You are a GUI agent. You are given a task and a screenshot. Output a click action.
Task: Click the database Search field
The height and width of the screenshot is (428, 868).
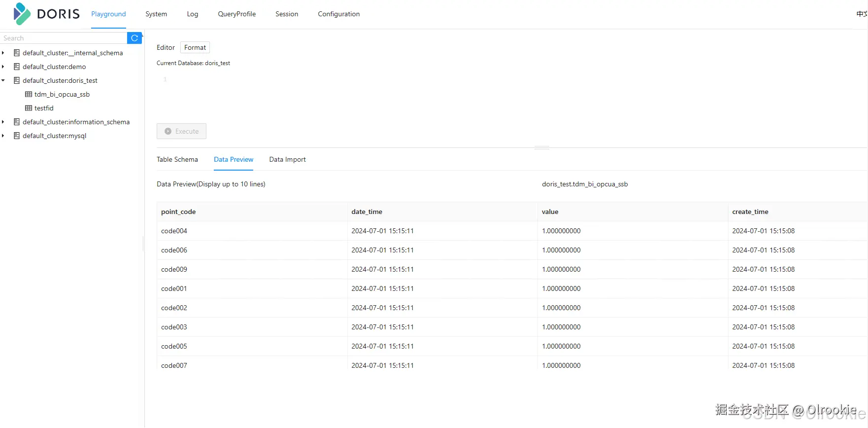pos(64,38)
